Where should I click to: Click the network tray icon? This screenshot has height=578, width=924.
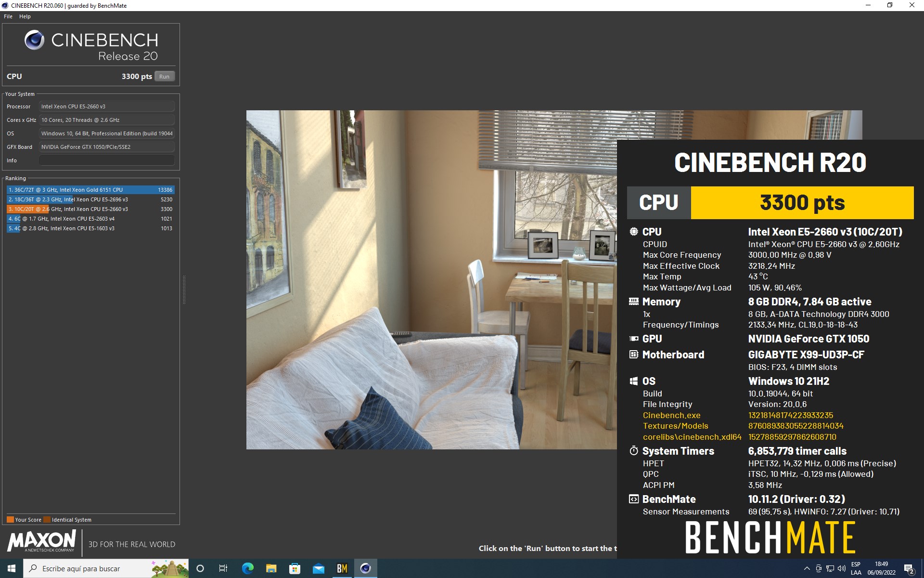coord(830,568)
